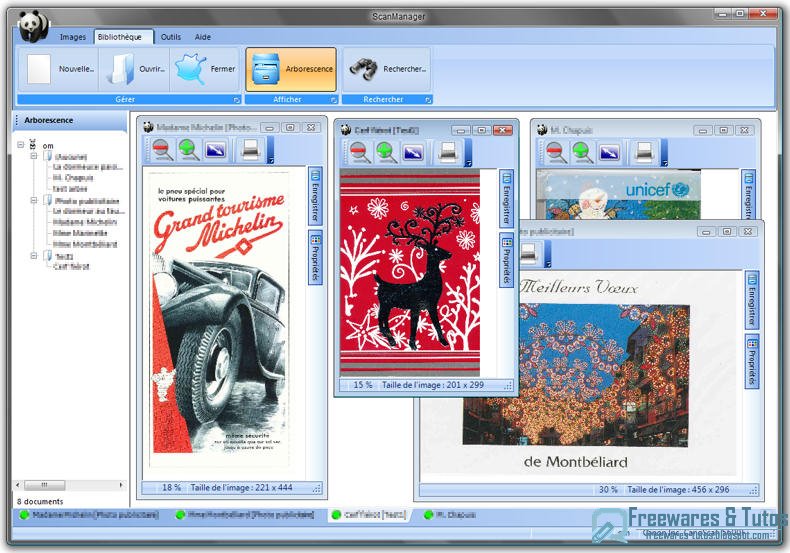Collapse the root 'om' tree node
This screenshot has width=790, height=553.
[x=21, y=145]
